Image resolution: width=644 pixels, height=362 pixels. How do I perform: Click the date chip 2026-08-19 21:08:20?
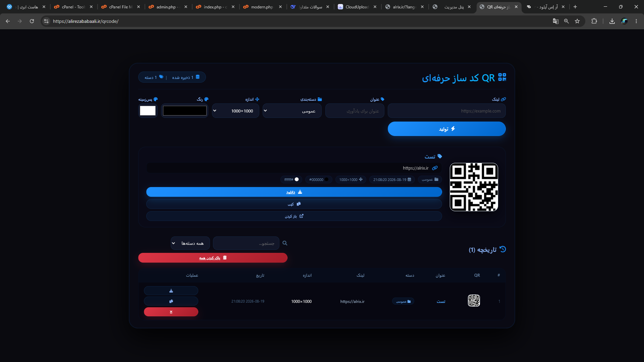click(392, 180)
